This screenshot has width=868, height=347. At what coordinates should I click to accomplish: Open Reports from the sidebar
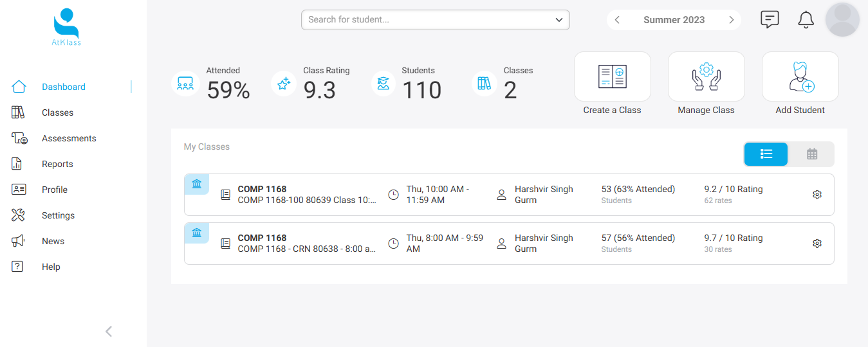click(x=57, y=164)
